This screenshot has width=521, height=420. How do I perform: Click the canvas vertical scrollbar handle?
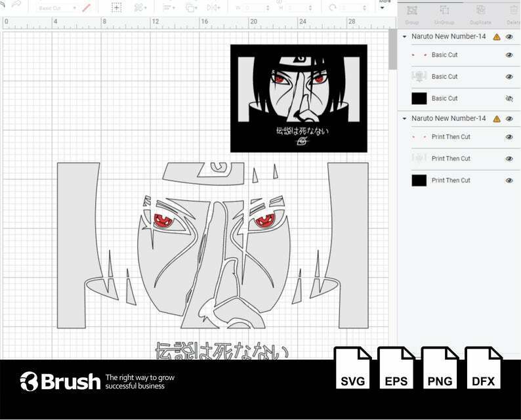coord(393,50)
